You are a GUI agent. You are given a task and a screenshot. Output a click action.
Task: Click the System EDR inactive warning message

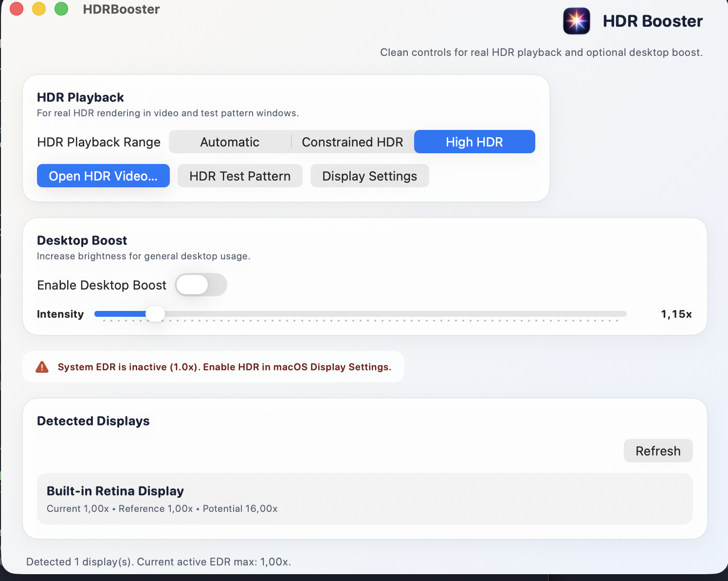[x=224, y=367]
